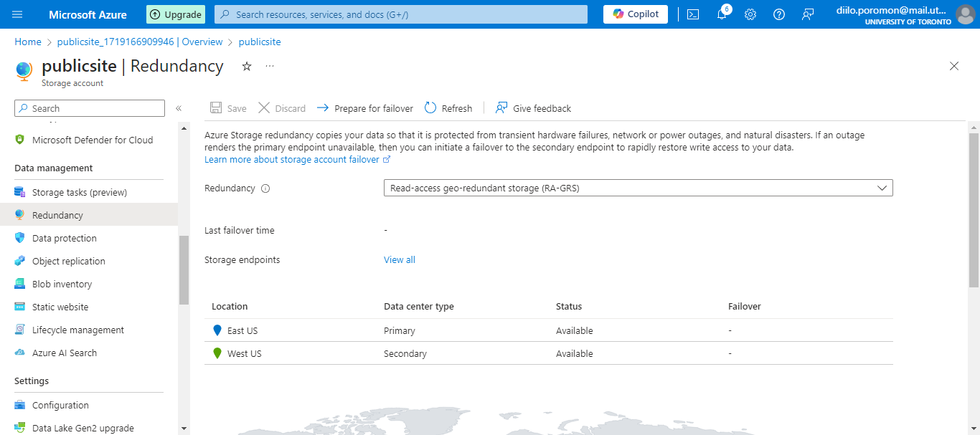Click the Refresh toolbar button
The height and width of the screenshot is (435, 980).
pos(448,108)
